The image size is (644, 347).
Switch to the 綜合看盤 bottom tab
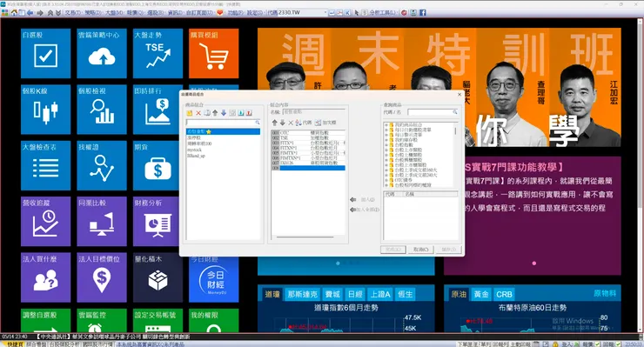[37, 344]
